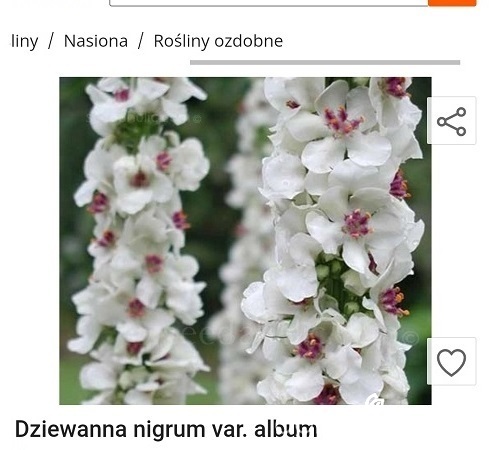Place the cursor in the top search box

[x=269, y=3]
